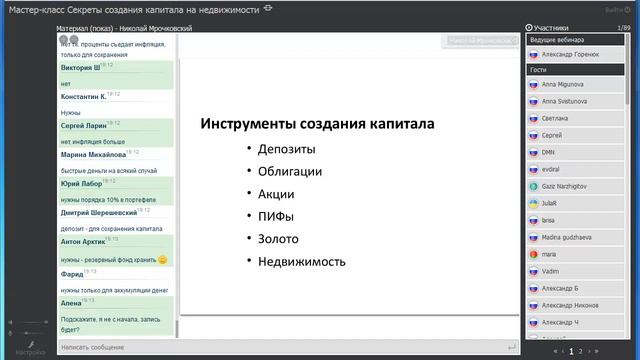Go to participants page 2
The height and width of the screenshot is (360, 640).
580,351
